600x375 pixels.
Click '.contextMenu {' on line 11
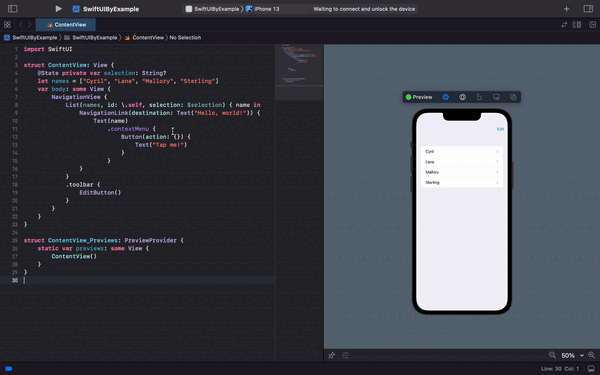pos(132,129)
